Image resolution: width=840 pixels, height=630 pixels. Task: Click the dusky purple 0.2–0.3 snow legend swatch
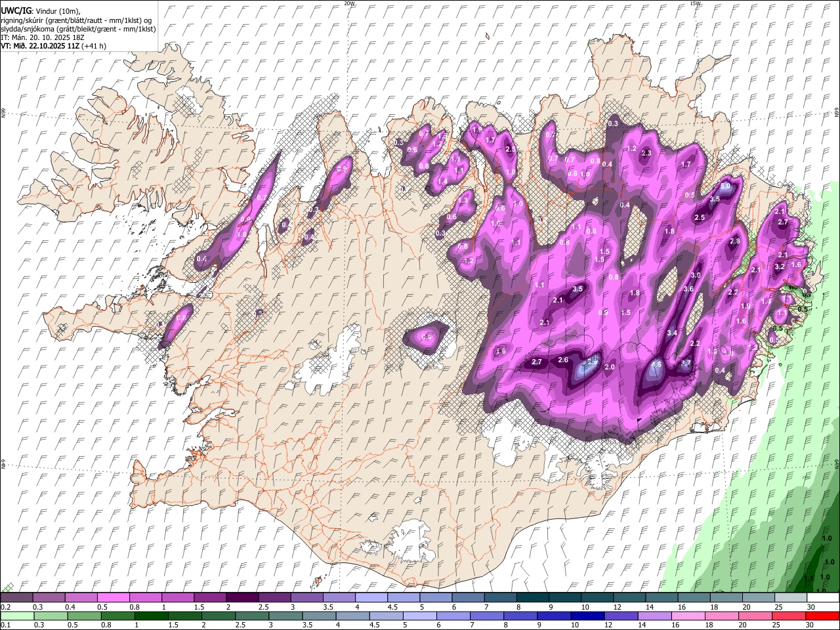coord(16,598)
